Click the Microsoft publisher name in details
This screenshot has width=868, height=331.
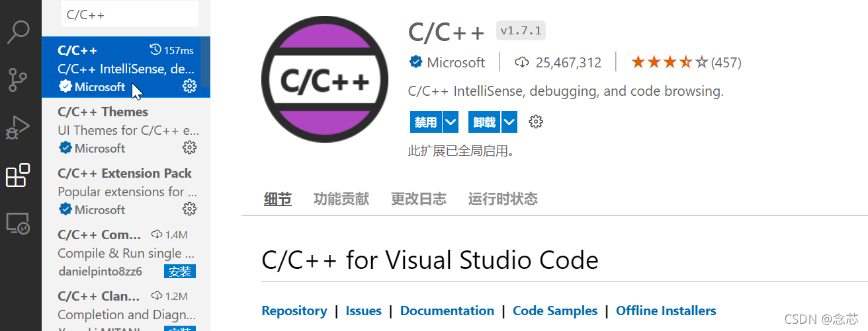coord(456,62)
